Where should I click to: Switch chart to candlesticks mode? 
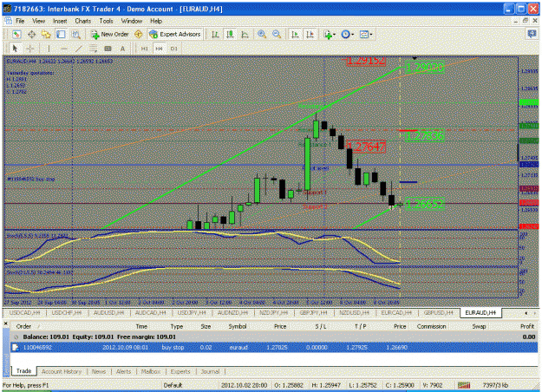coord(230,34)
